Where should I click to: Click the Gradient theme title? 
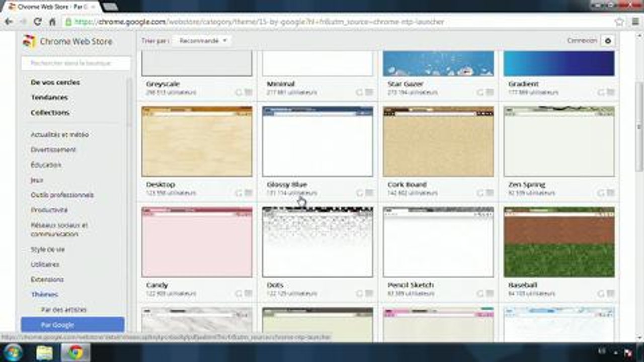click(523, 84)
